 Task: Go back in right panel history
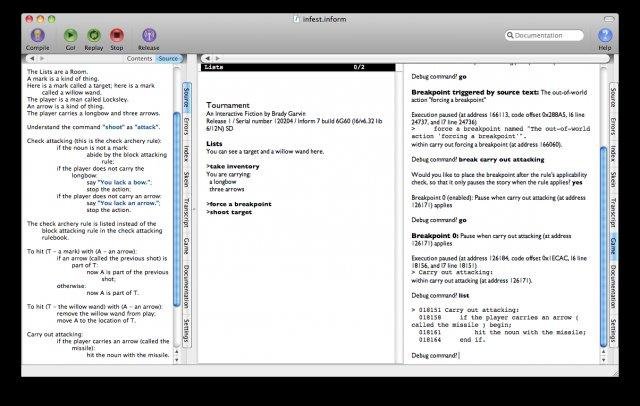(207, 59)
